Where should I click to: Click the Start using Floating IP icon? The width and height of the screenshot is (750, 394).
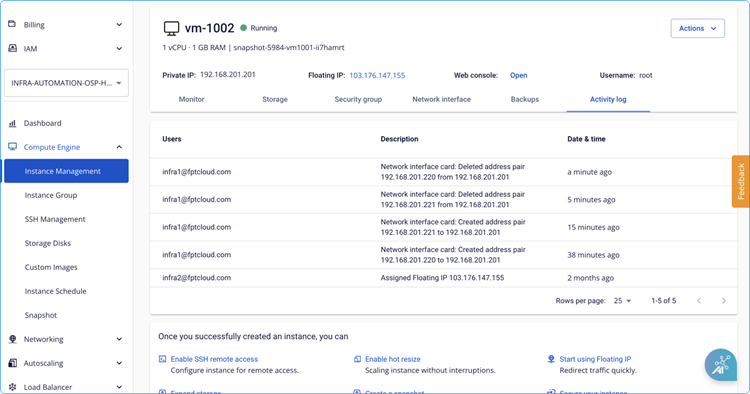click(x=551, y=359)
